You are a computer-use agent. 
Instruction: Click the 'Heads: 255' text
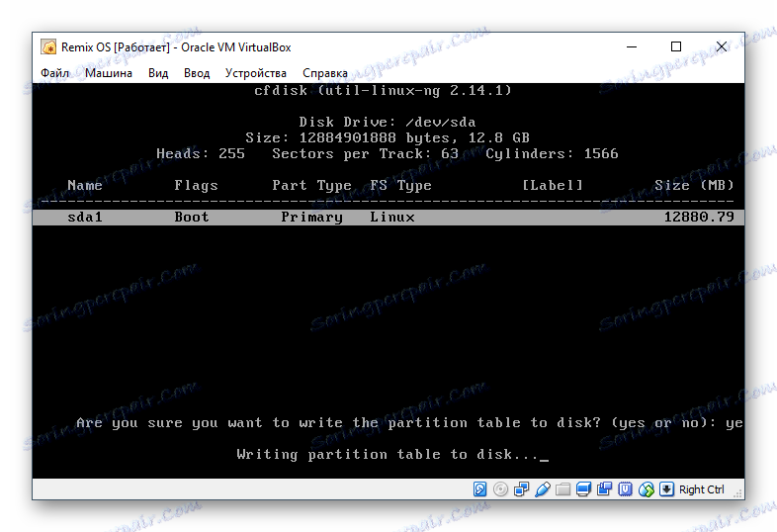tap(201, 153)
